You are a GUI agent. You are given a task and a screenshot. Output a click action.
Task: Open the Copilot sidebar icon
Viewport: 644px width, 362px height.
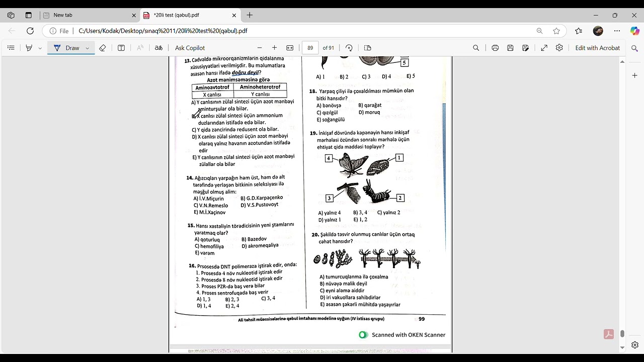[x=634, y=31]
